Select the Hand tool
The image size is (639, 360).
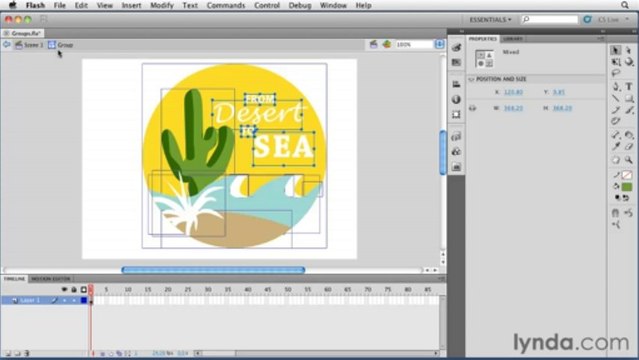pyautogui.click(x=615, y=160)
